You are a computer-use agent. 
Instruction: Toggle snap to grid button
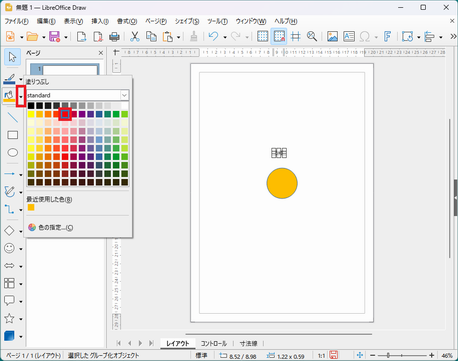279,36
